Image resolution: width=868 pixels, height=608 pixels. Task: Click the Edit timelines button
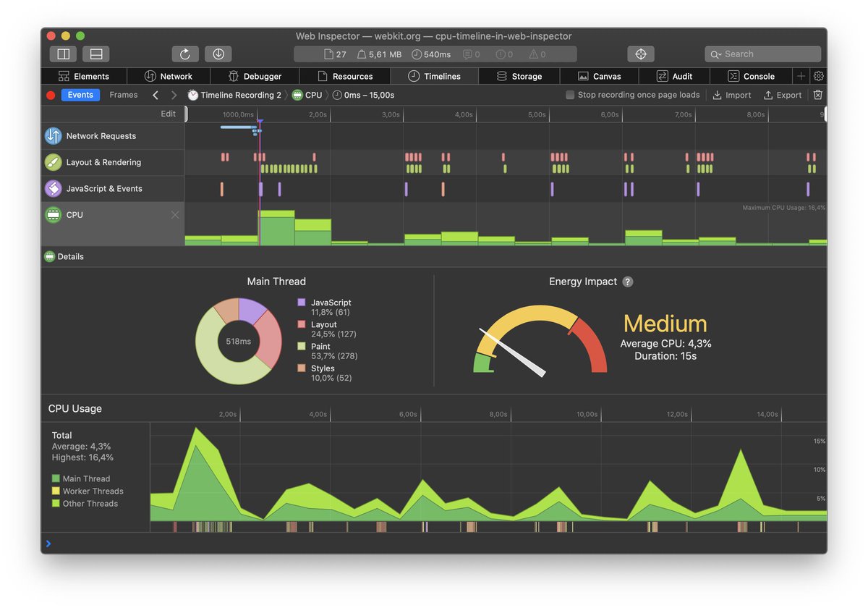click(x=169, y=114)
